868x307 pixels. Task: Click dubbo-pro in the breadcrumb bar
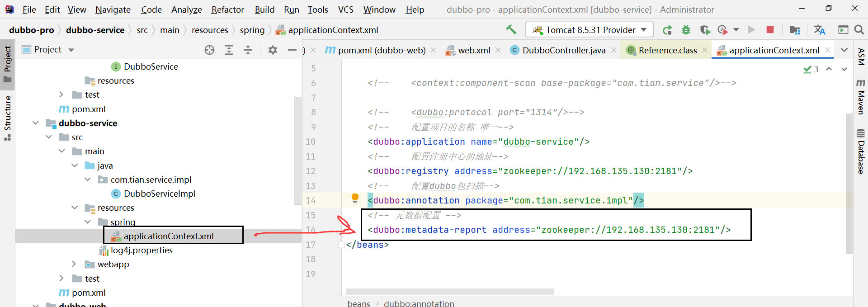coord(32,30)
